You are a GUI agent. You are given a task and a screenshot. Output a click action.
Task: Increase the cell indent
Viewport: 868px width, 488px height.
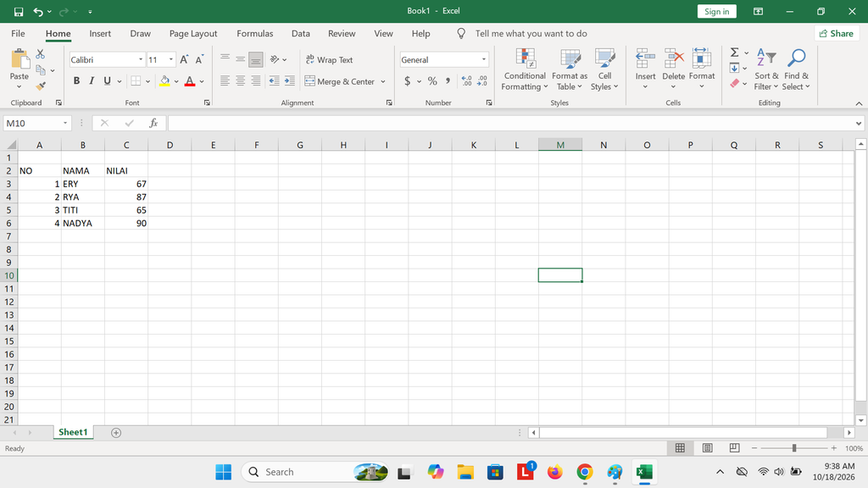pos(290,81)
